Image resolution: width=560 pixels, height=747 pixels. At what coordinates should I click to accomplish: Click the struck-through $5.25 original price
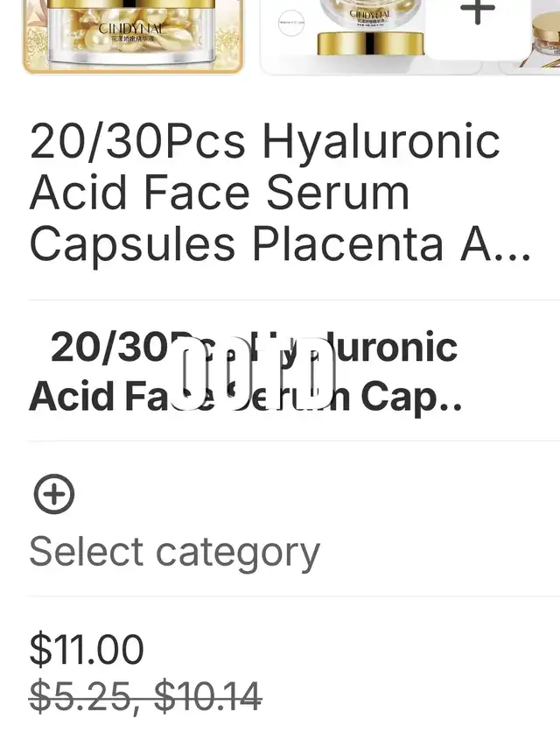80,696
